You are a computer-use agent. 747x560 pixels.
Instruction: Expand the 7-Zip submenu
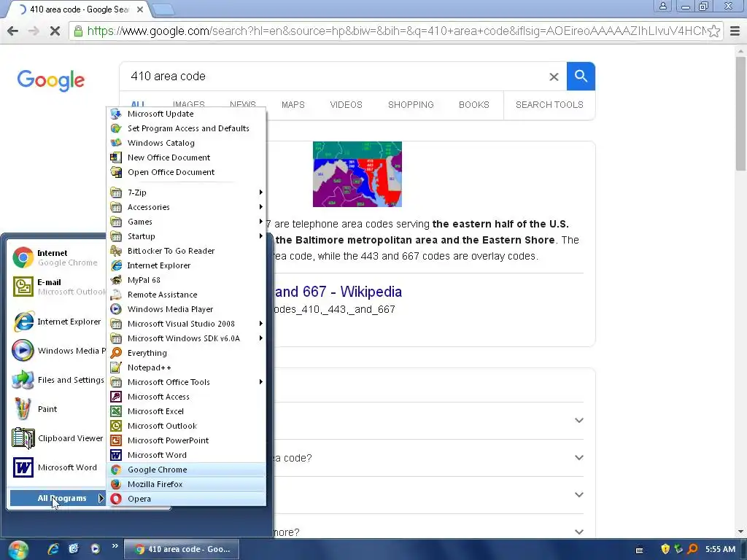[x=186, y=192]
